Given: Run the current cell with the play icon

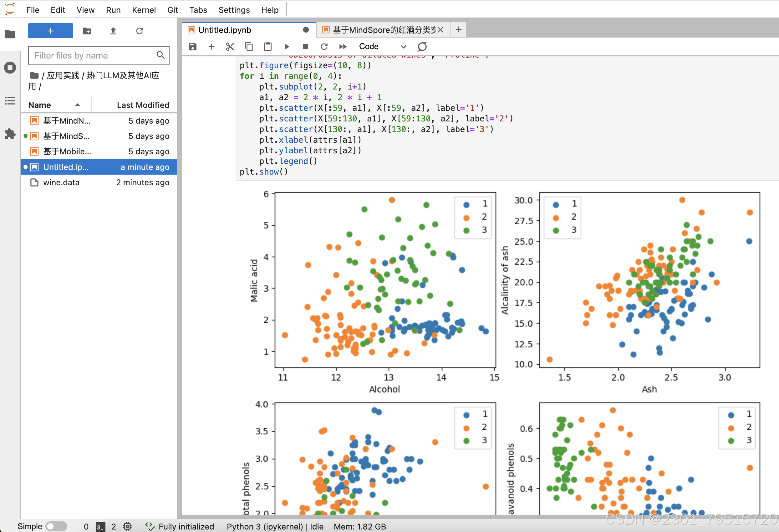Looking at the screenshot, I should [287, 47].
